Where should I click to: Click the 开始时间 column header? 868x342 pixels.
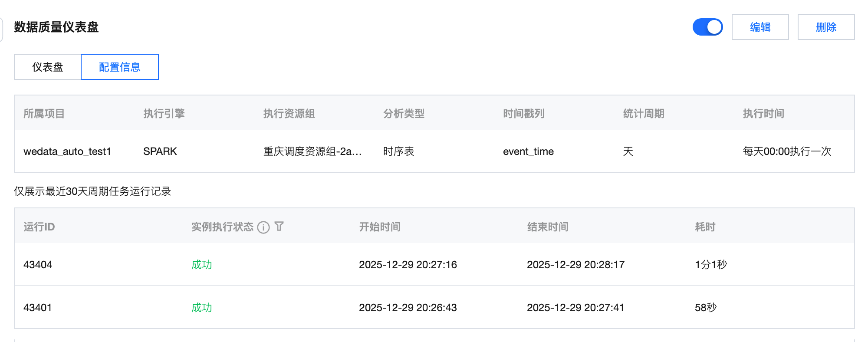click(x=380, y=227)
